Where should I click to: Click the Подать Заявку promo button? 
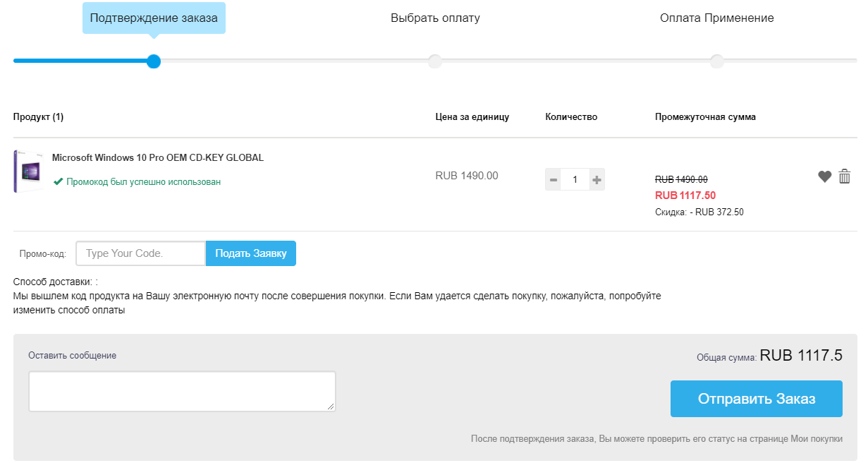(x=251, y=253)
